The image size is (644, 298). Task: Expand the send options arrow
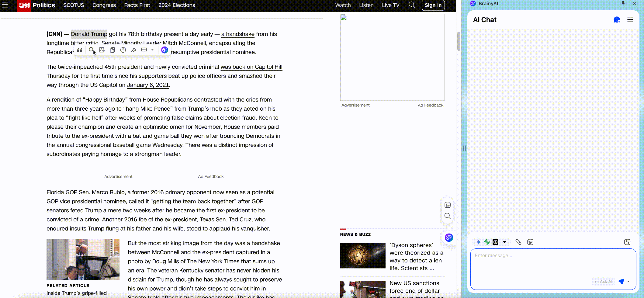tap(628, 281)
